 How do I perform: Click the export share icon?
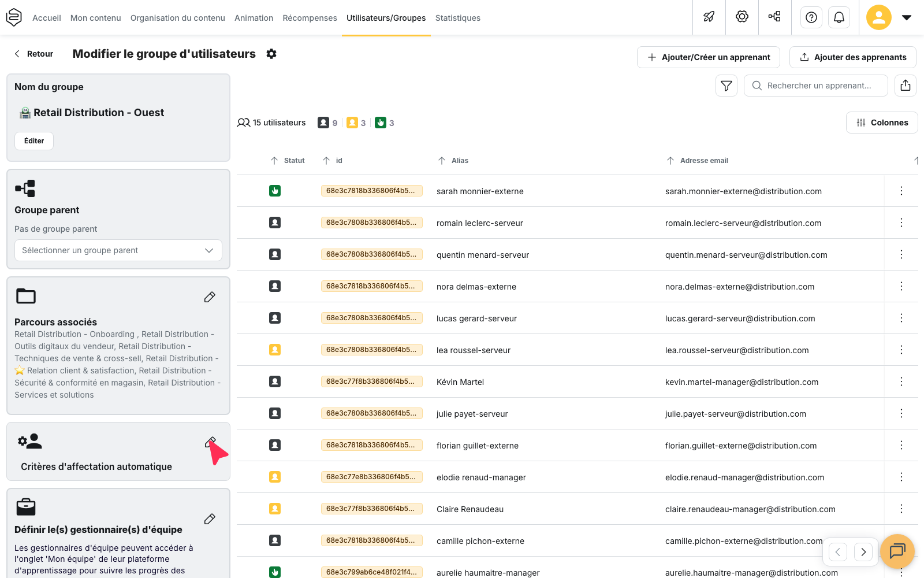click(x=906, y=86)
